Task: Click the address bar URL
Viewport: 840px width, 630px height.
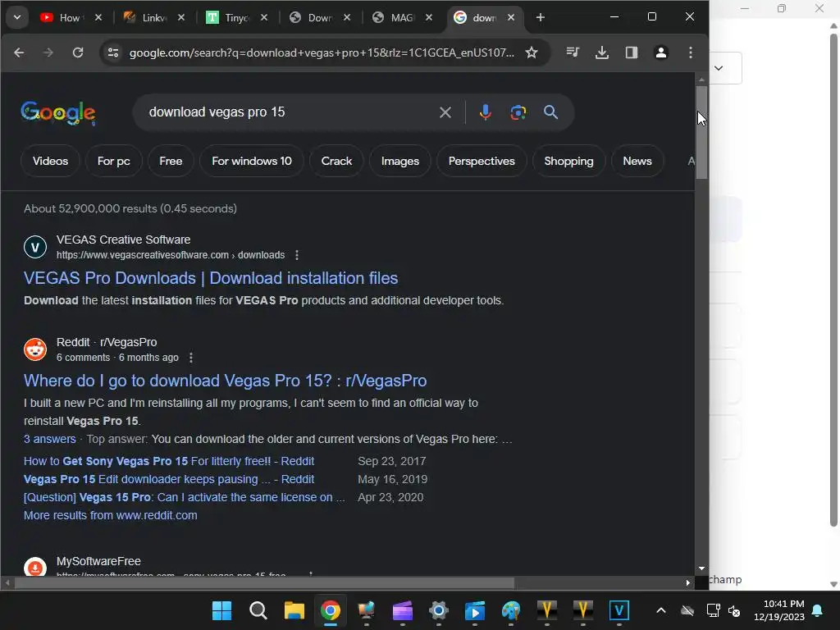Action: [x=322, y=52]
